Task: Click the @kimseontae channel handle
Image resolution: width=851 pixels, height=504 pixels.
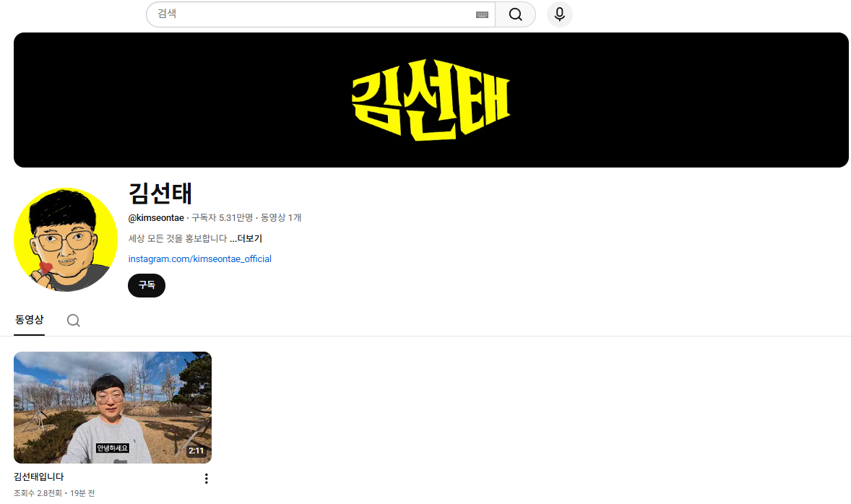Action: point(156,217)
